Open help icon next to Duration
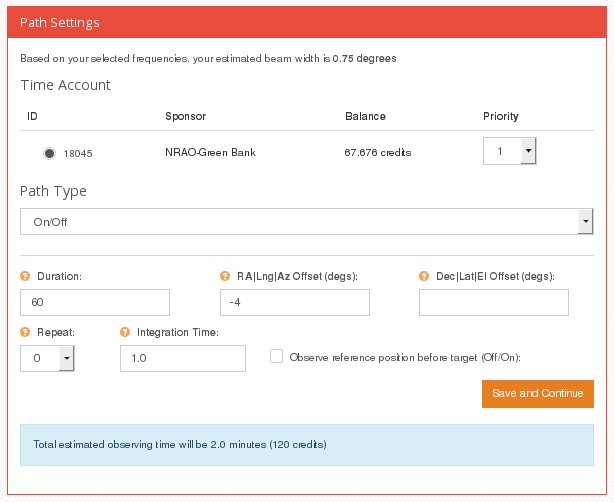The width and height of the screenshot is (614, 502). pyautogui.click(x=25, y=276)
